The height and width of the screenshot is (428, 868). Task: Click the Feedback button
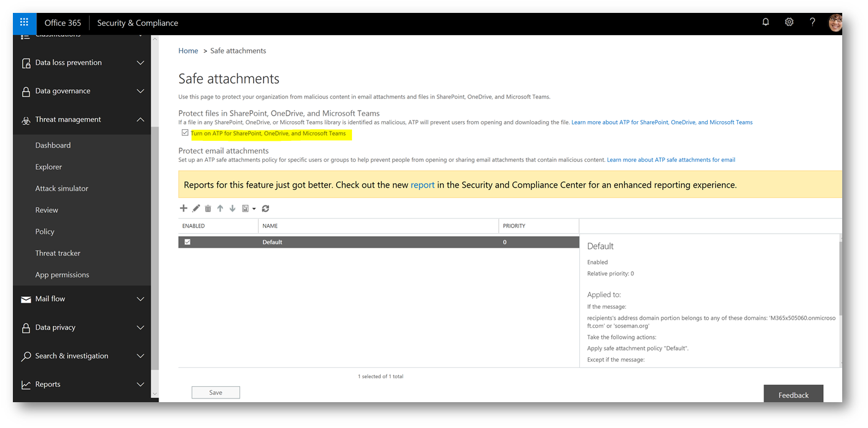click(x=793, y=394)
